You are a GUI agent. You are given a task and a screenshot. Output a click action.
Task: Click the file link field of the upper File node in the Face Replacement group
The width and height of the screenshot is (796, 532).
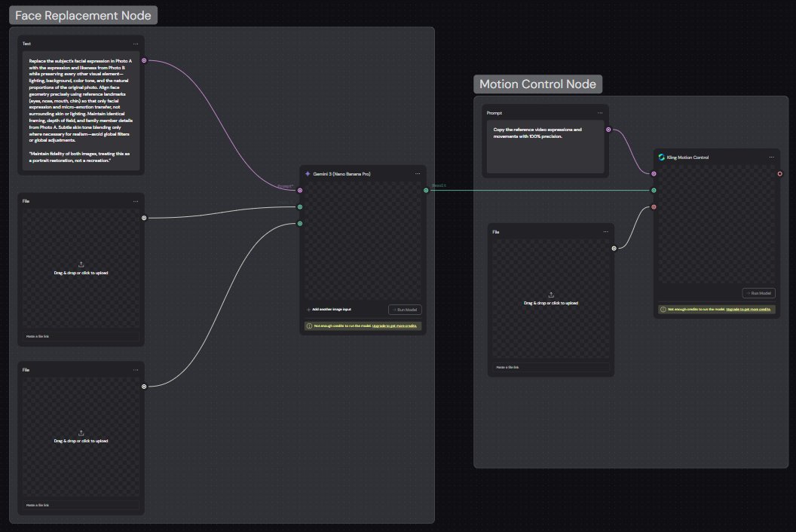pos(81,336)
